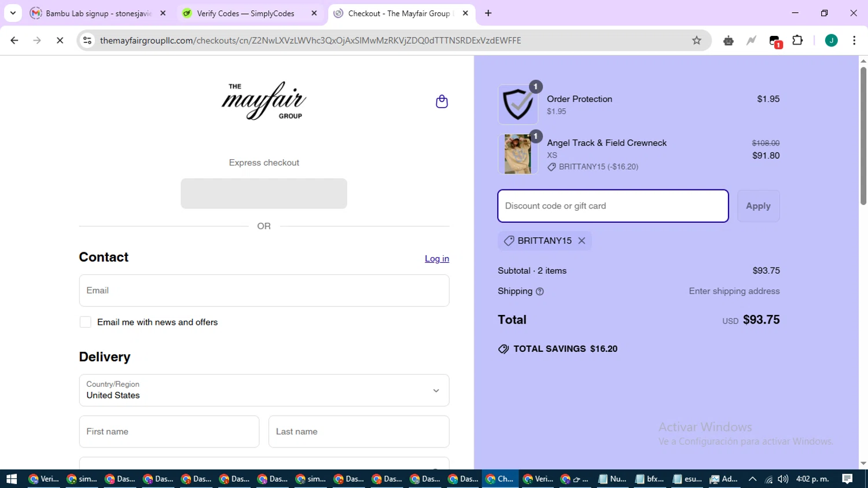This screenshot has height=488, width=868.
Task: Expand the Country/Region dropdown
Action: tap(264, 390)
